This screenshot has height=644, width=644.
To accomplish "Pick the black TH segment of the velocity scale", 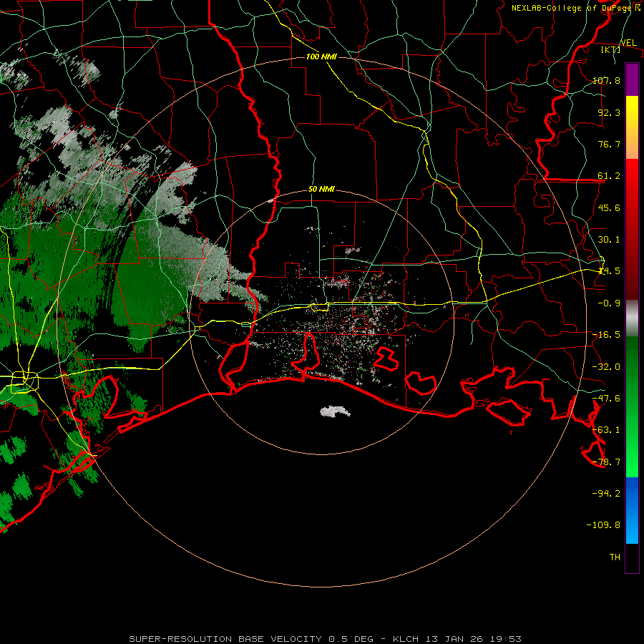I will click(x=632, y=558).
